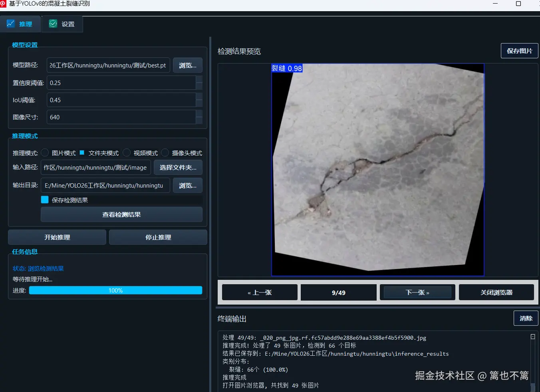The width and height of the screenshot is (540, 392).
Task: Decrease IoU阈值 using its down stepper arrow
Action: coord(199,103)
